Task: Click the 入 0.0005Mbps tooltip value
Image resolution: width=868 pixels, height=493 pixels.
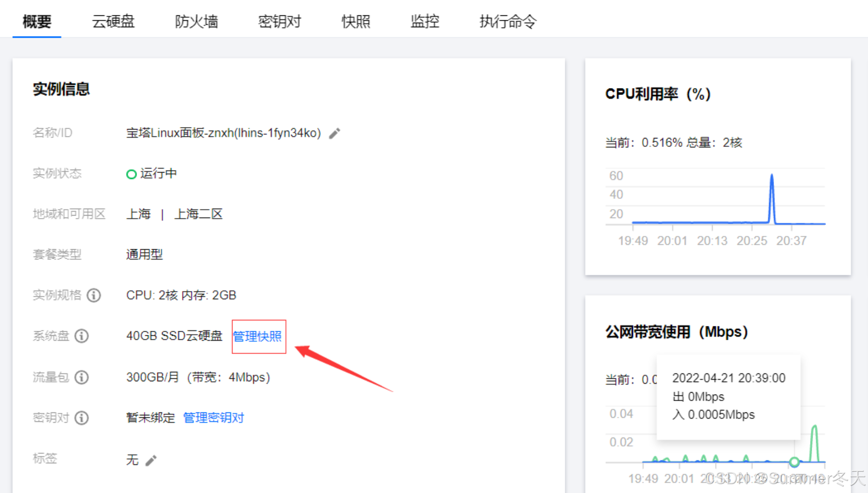Action: pos(714,415)
